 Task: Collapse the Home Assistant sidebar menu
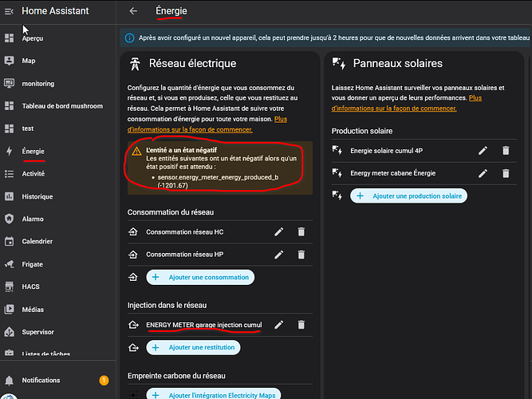click(10, 11)
